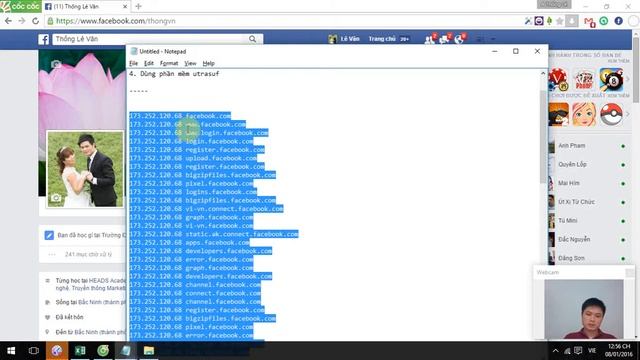
Task: Click the Đã kết hôn relationship text
Action: (69, 317)
